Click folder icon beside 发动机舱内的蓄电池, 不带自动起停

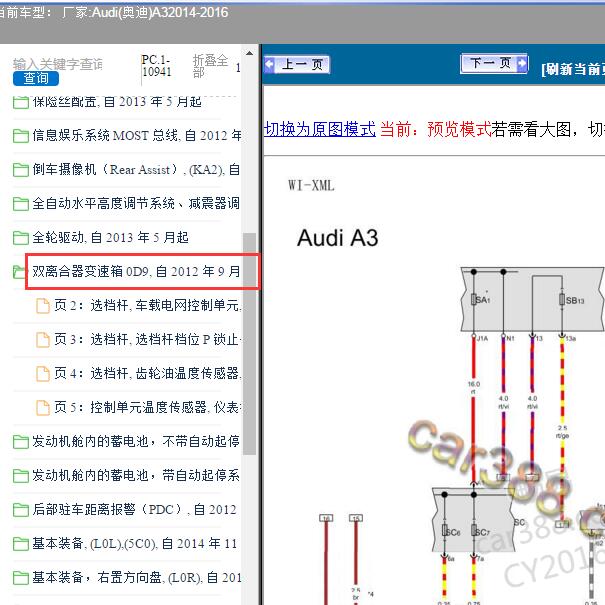coord(20,441)
